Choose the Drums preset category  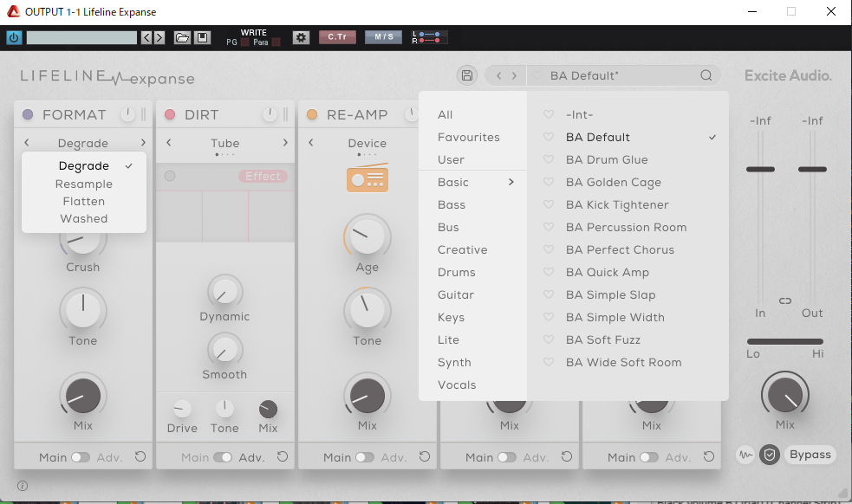pyautogui.click(x=457, y=272)
